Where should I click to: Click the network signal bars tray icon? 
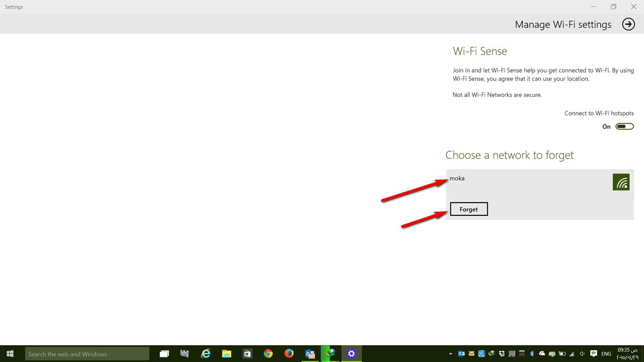(x=572, y=354)
